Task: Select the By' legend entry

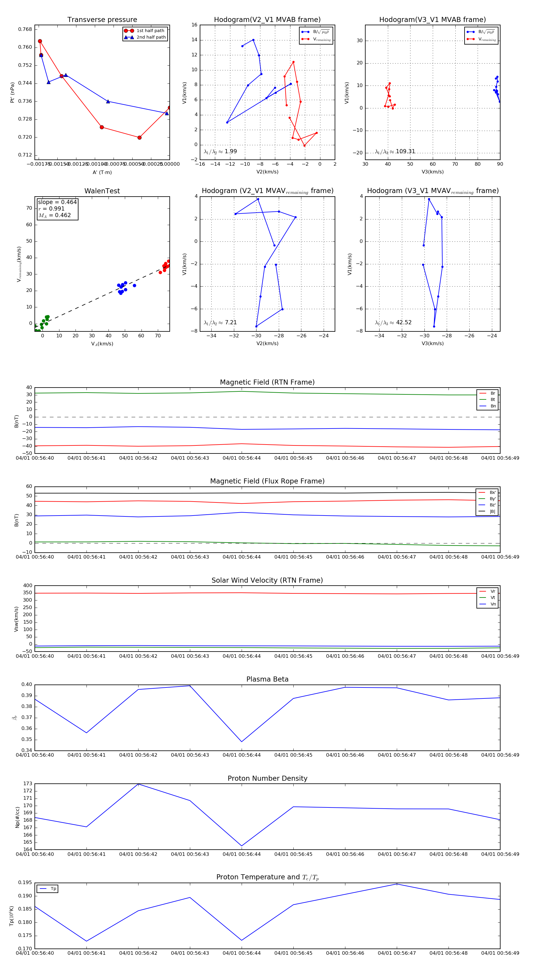Action: pos(487,499)
